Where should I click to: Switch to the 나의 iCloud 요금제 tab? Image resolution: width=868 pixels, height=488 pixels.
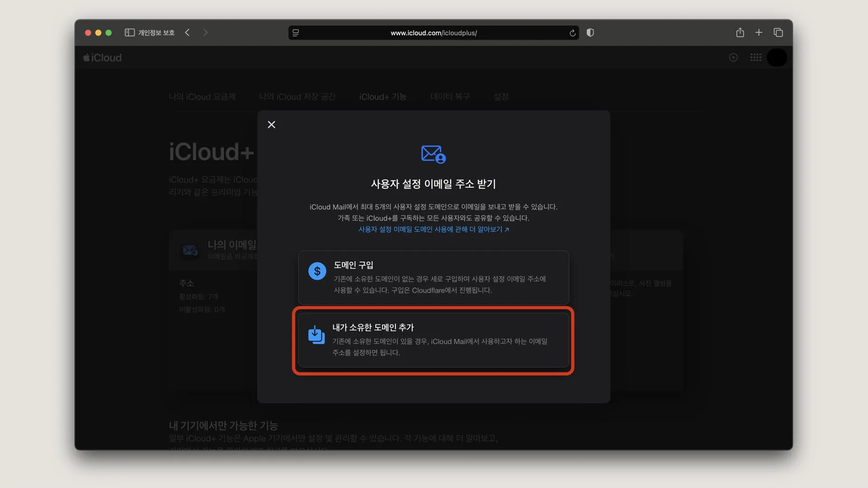202,97
